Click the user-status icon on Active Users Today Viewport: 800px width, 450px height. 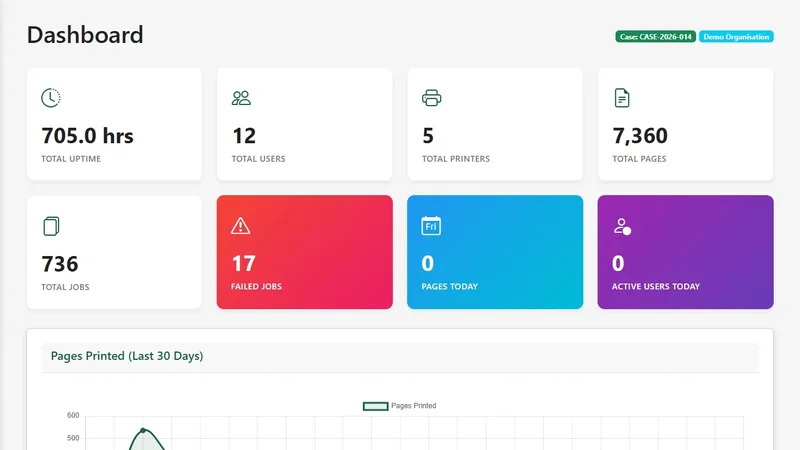click(622, 226)
